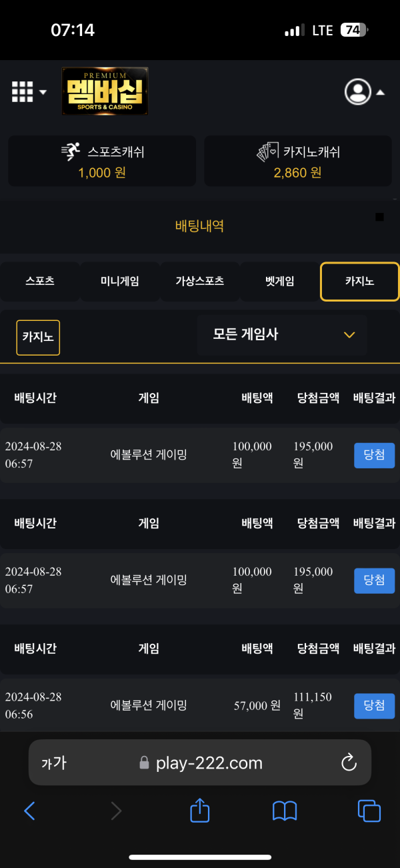Tap the running figure sports cash icon
Screen dimensions: 400x868
(x=71, y=152)
